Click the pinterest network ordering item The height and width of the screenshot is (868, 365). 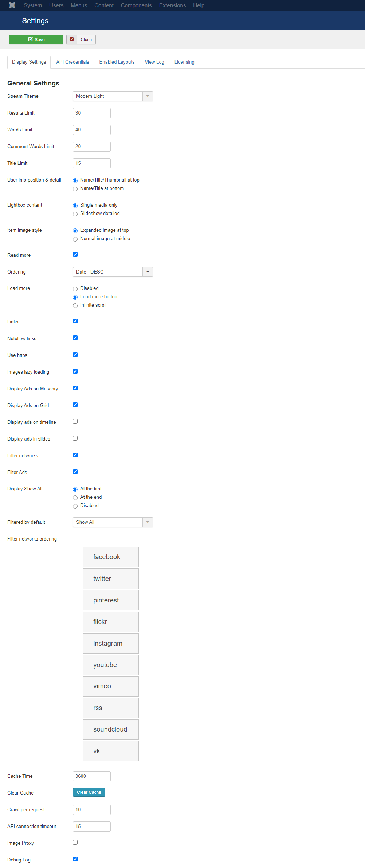coord(111,600)
